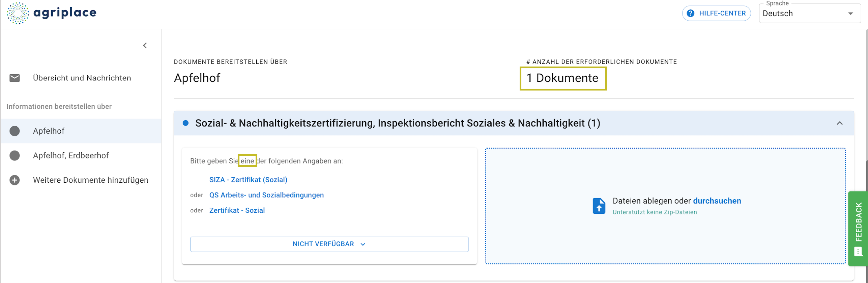868x283 pixels.
Task: Open the Hilfe-Center
Action: [716, 14]
